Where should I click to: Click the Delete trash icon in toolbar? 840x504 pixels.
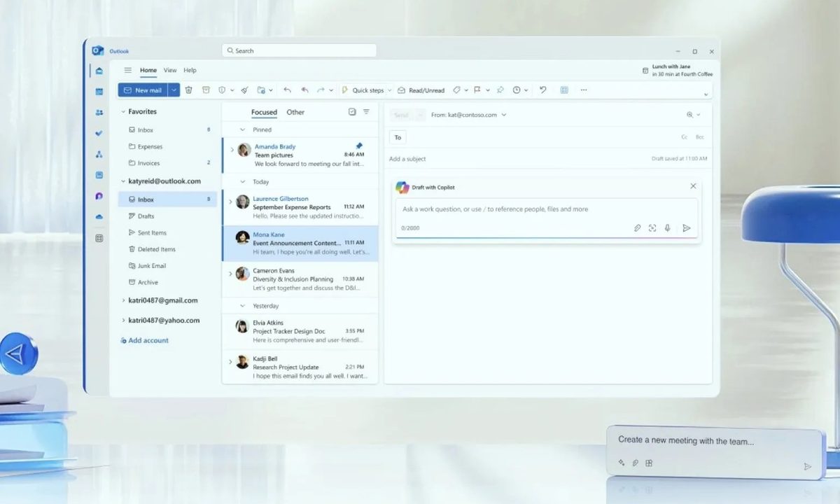[x=189, y=90]
